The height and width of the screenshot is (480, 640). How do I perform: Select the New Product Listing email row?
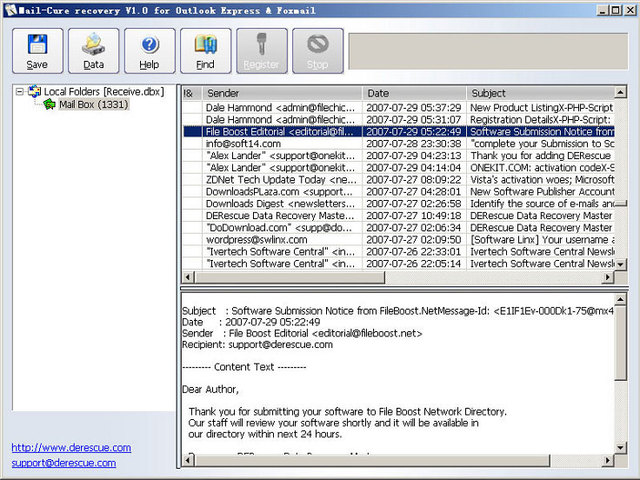pos(398,108)
